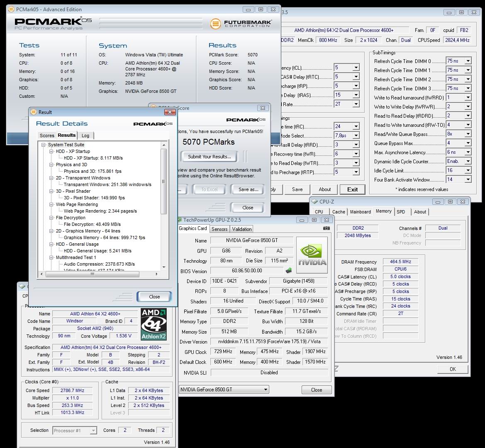The height and width of the screenshot is (448, 485).
Task: Collapse the Web Page Rendering node
Action: point(51,205)
